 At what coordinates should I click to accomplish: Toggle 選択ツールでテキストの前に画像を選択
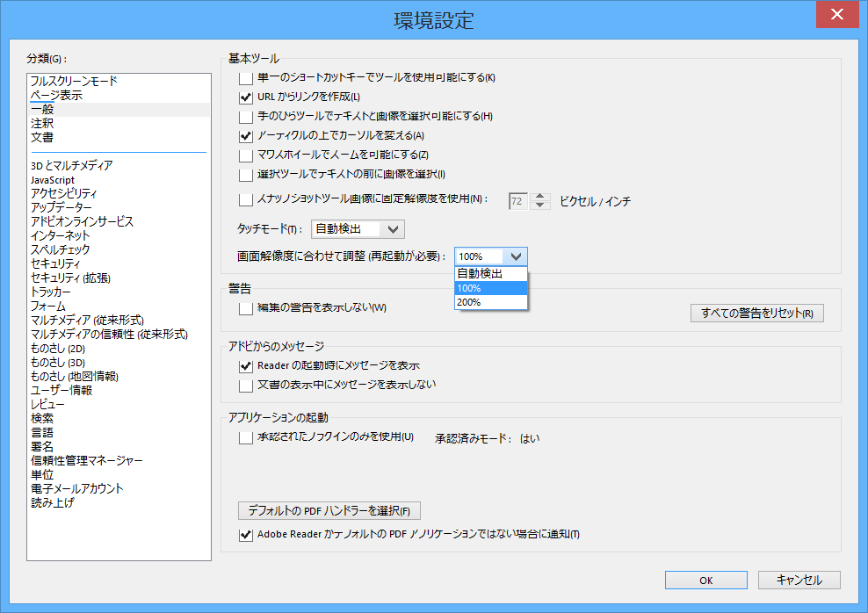point(245,174)
